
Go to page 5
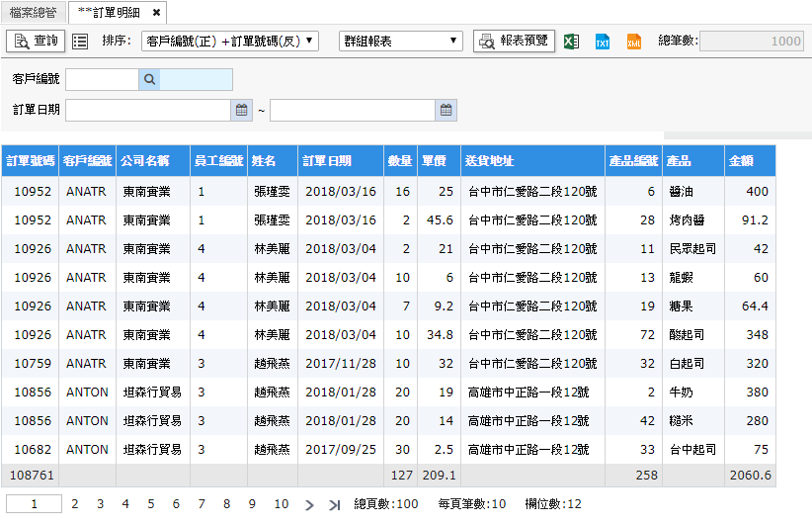pyautogui.click(x=151, y=504)
